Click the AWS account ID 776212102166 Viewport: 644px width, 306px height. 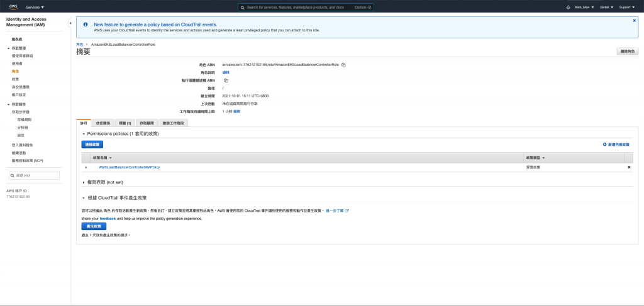point(18,197)
